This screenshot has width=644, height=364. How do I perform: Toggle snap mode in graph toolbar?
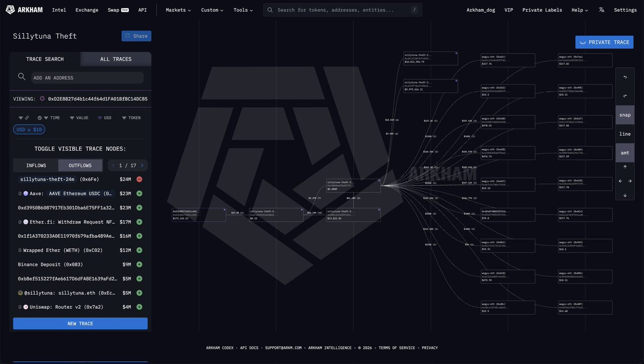point(625,115)
